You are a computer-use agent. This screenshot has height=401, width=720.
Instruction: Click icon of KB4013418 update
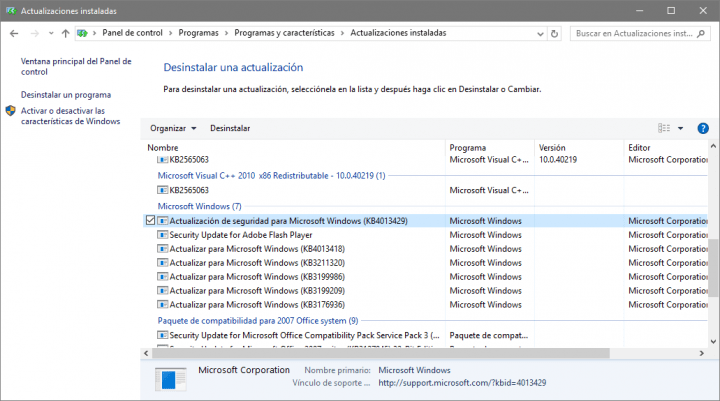pyautogui.click(x=162, y=249)
